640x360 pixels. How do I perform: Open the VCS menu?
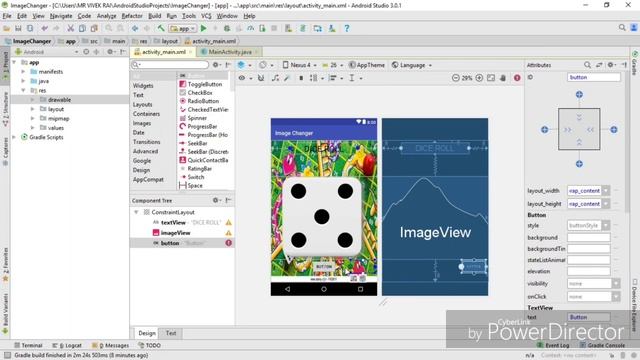tap(206, 16)
